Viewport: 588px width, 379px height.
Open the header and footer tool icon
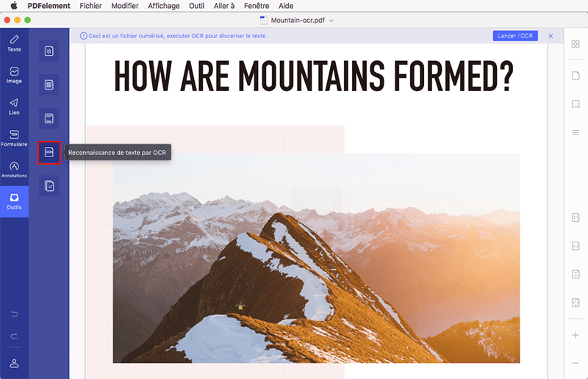(x=49, y=118)
